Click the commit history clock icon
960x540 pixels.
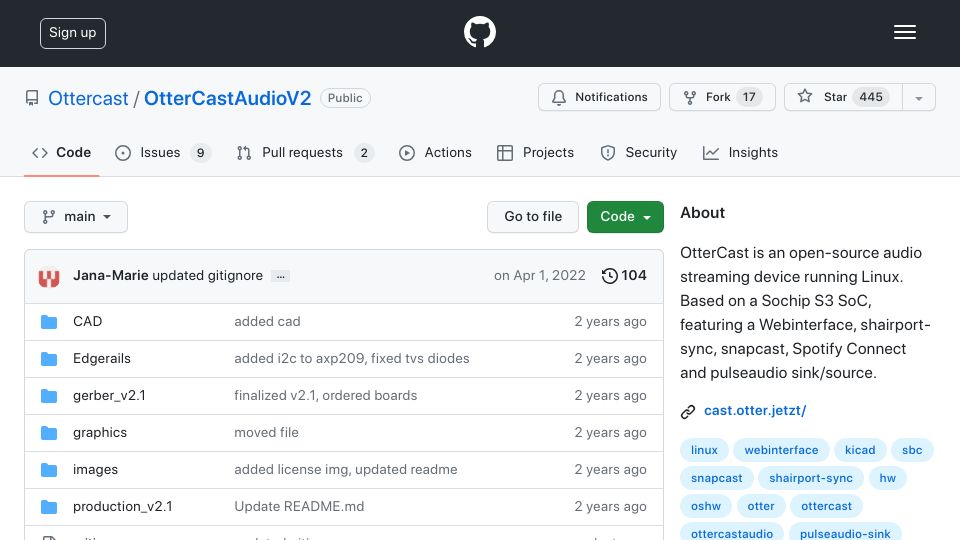pyautogui.click(x=609, y=276)
